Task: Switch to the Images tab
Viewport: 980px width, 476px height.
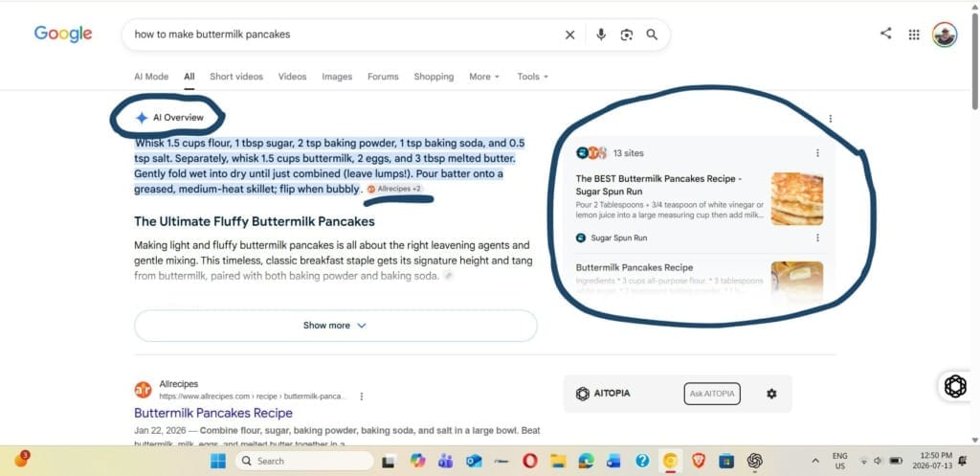Action: coord(337,77)
